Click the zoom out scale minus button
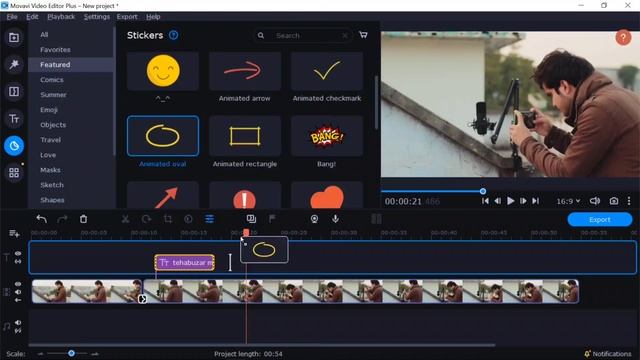Viewport: 640px width, 360px height. click(40, 354)
